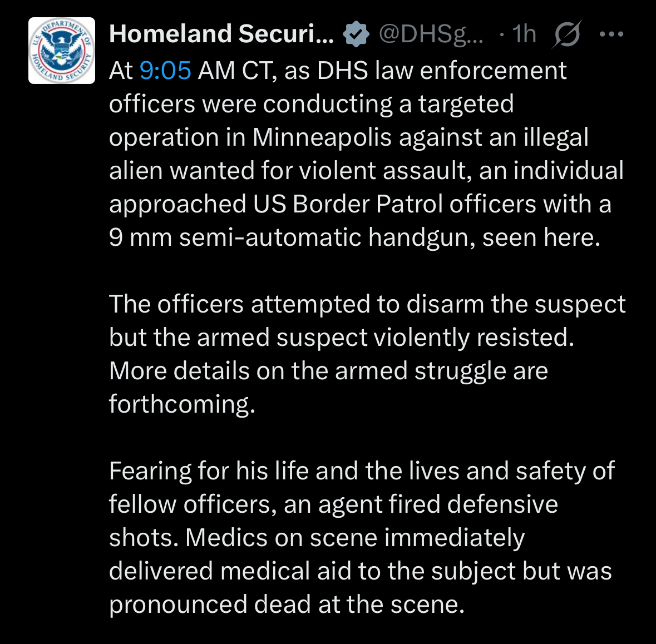The image size is (656, 644).
Task: Click the word "forthcoming."
Action: point(182,404)
